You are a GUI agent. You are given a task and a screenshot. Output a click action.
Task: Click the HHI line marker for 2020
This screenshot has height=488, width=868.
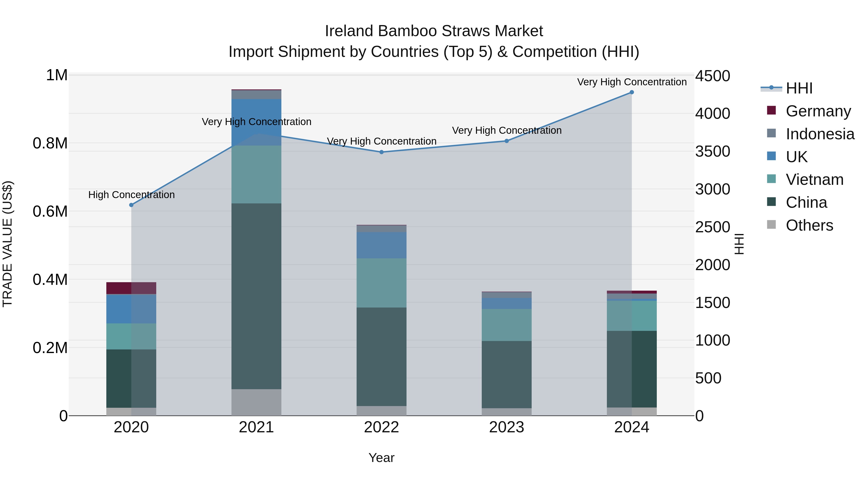131,205
